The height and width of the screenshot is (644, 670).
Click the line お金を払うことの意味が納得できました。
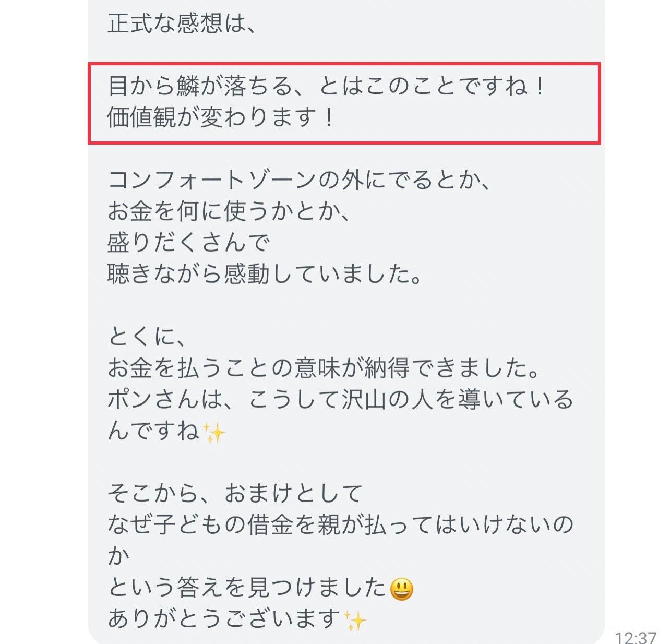[324, 368]
